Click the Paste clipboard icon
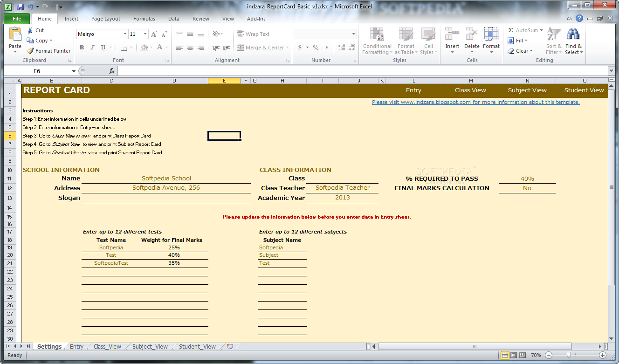 (15, 34)
